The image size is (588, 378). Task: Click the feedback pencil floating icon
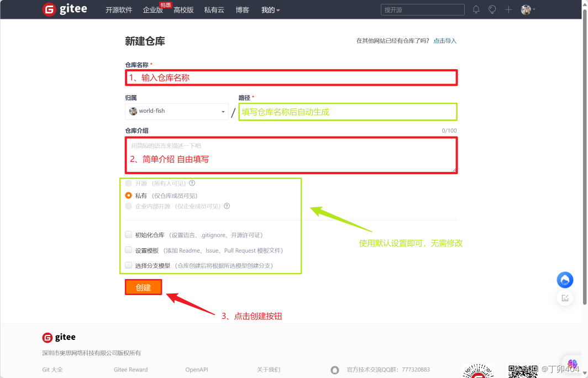coord(565,297)
